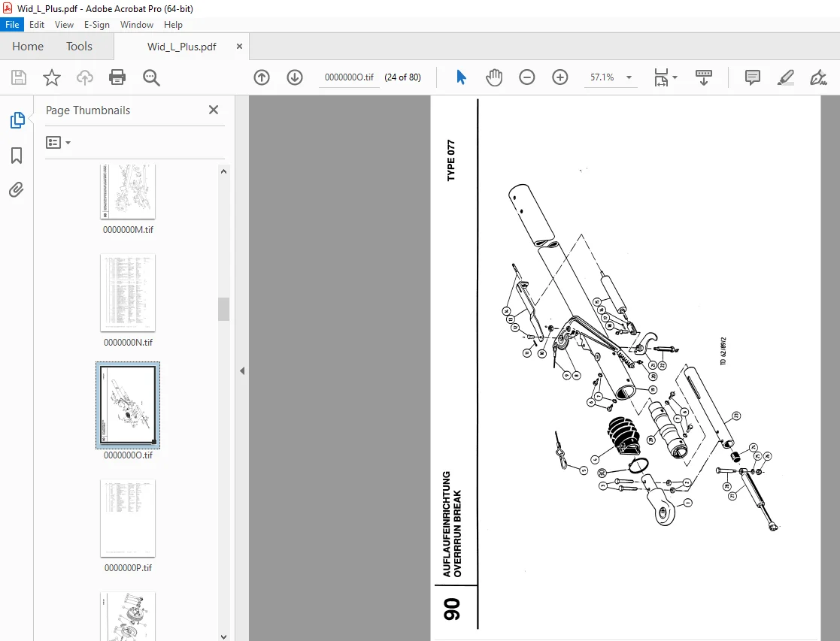Open thumbnail options dropdown menu
The height and width of the screenshot is (641, 840).
(x=59, y=143)
